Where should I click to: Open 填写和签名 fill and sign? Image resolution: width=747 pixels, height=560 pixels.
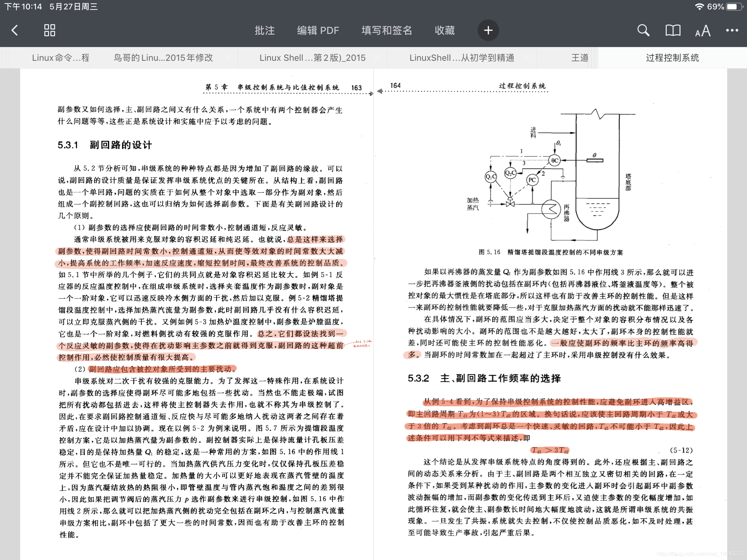(x=387, y=30)
